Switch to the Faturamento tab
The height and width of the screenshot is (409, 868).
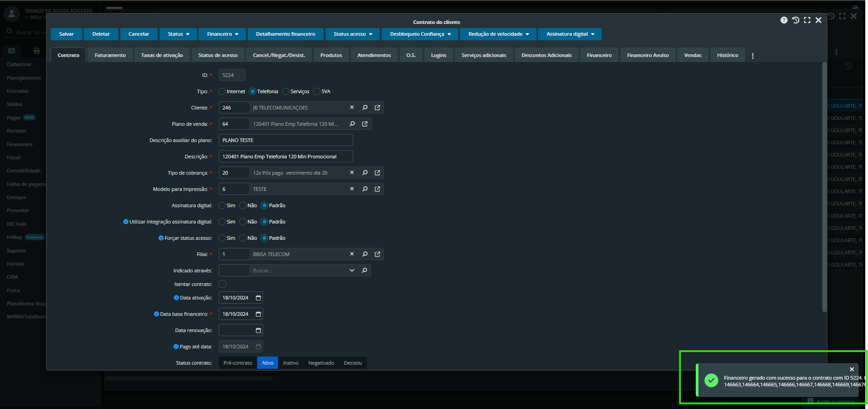110,55
